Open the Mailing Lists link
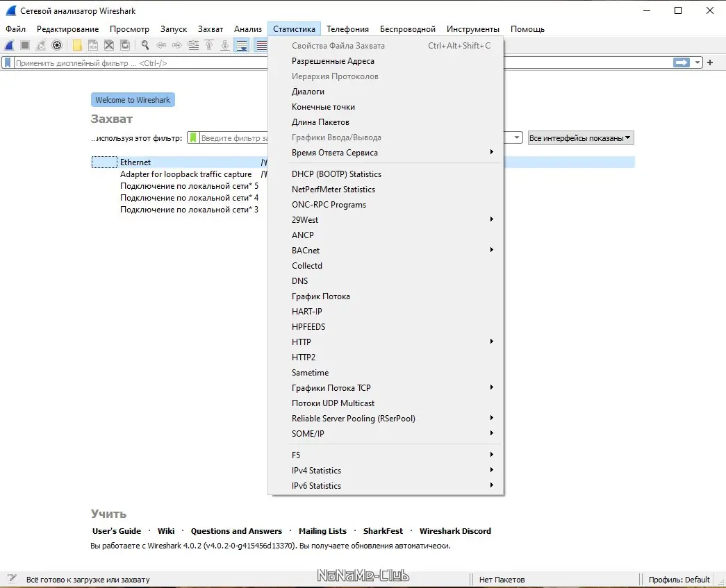This screenshot has height=588, width=726. (x=322, y=531)
